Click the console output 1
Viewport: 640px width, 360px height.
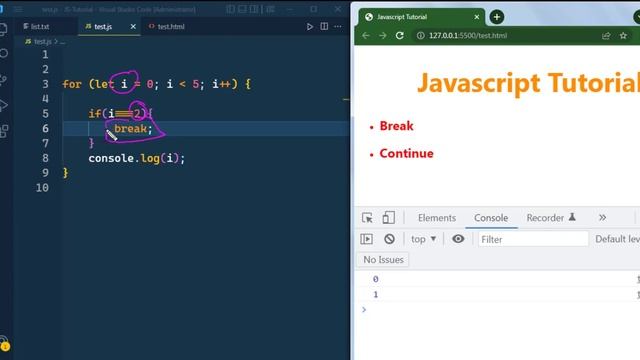[x=376, y=294]
